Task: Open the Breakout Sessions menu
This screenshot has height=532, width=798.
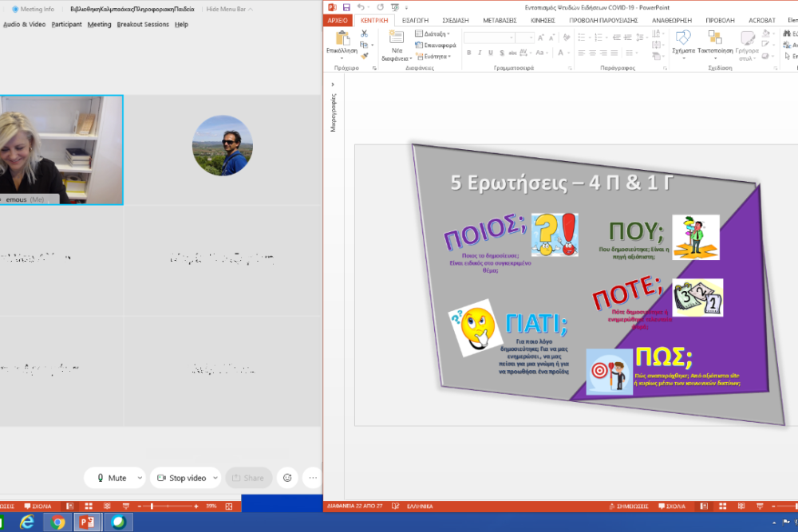Action: point(143,25)
